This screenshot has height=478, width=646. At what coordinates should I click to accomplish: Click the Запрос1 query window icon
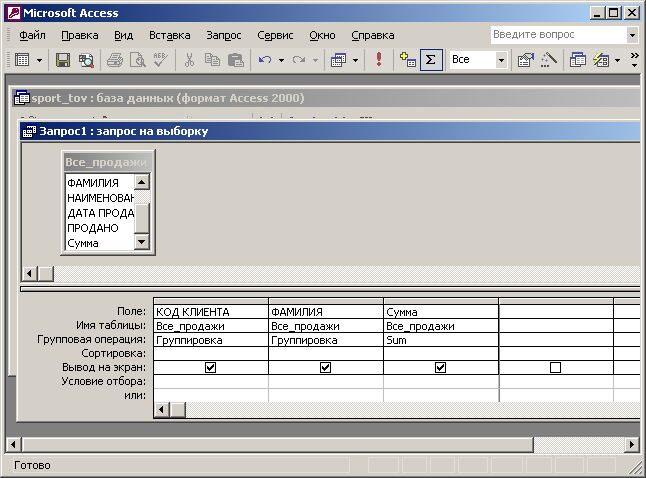(30, 131)
